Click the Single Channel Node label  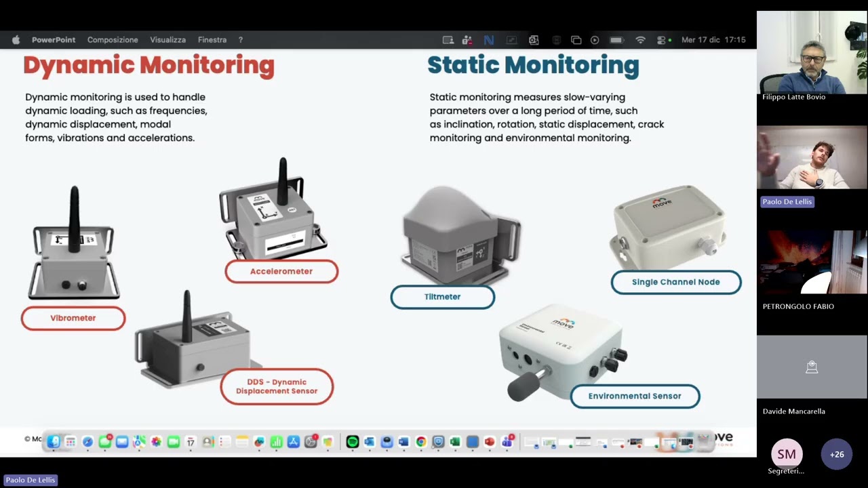[x=676, y=282]
